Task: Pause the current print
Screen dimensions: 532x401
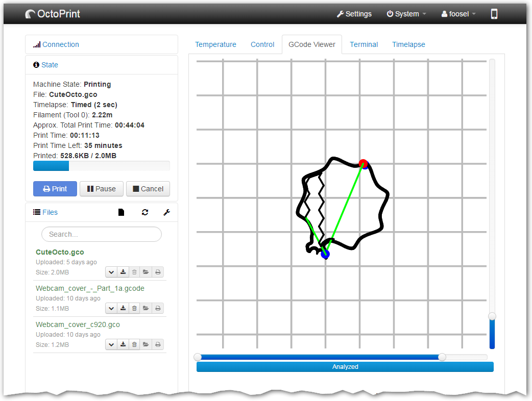Action: (101, 189)
